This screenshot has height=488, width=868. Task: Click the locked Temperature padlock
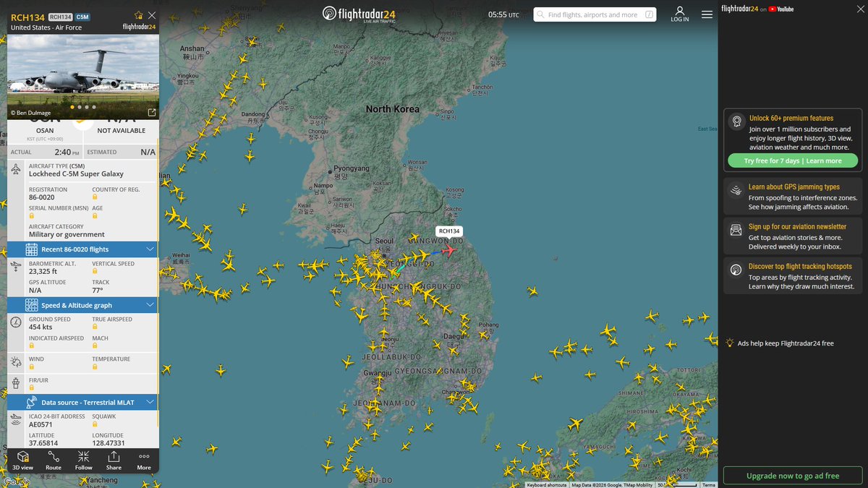pyautogui.click(x=95, y=368)
